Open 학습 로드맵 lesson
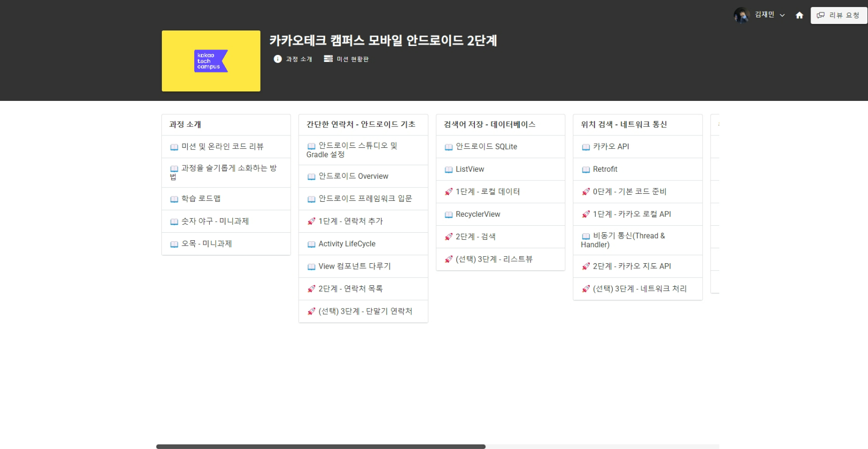Viewport: 868px width, 449px height. pyautogui.click(x=226, y=199)
